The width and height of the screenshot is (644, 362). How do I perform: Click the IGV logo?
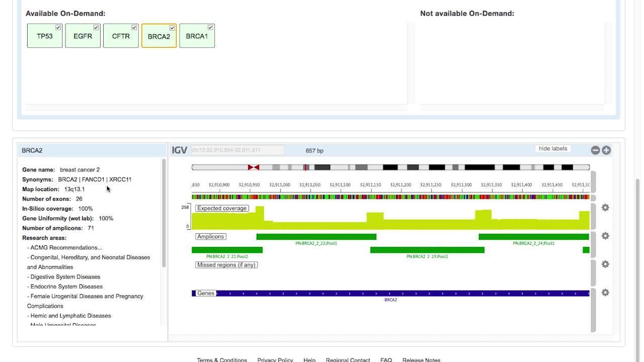[x=179, y=150]
